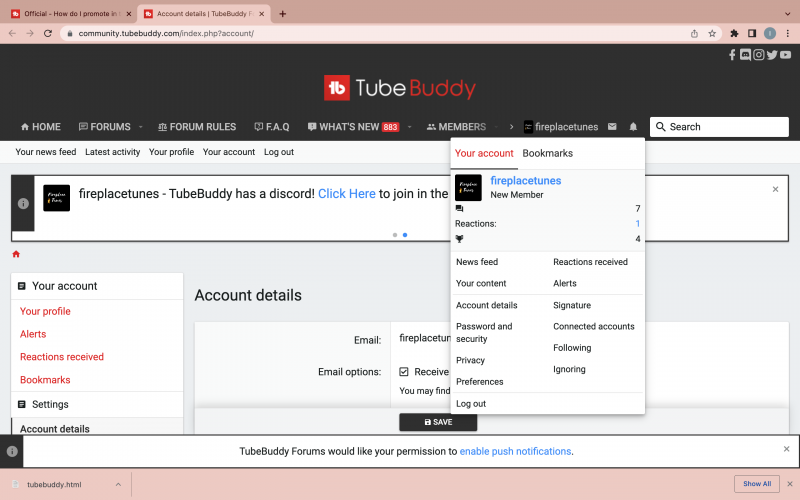Image resolution: width=800 pixels, height=500 pixels.
Task: Toggle the Receive email options checkbox
Action: point(404,371)
